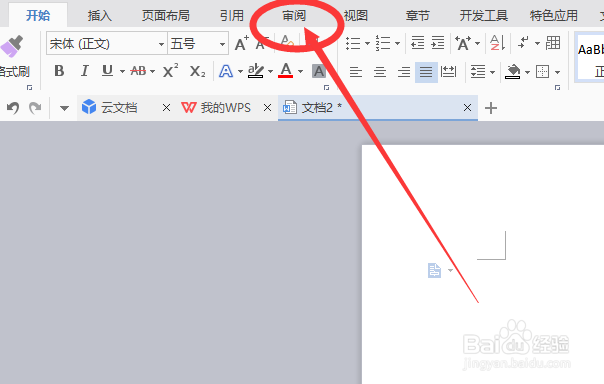Image resolution: width=604 pixels, height=384 pixels.
Task: Open paragraph group dialog launcher
Action: pyautogui.click(x=557, y=88)
